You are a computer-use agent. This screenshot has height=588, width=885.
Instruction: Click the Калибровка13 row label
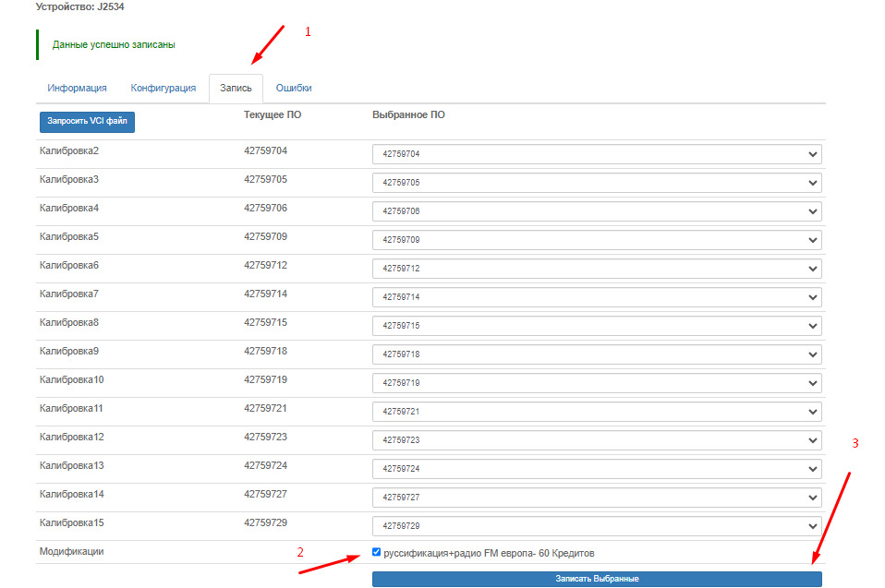point(72,465)
